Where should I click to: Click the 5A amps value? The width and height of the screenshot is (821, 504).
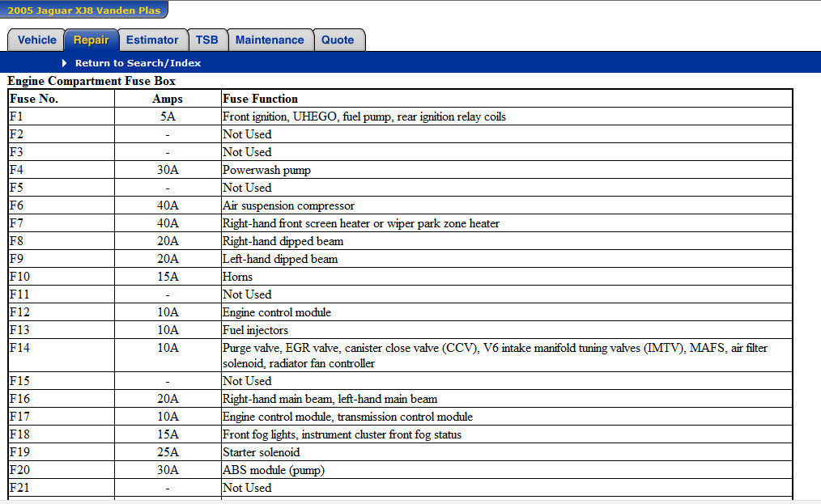coord(168,116)
